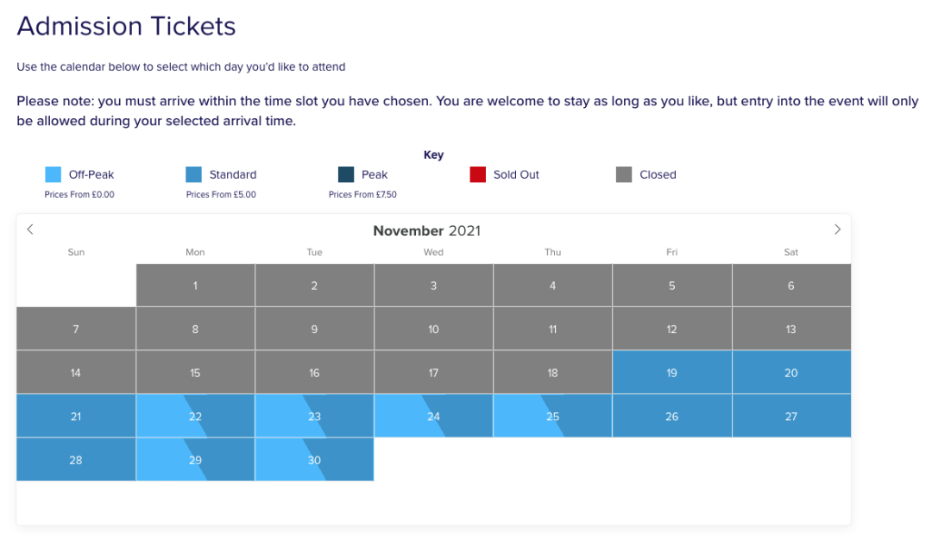Viewport: 932px width, 560px height.
Task: Select Saturday November 27
Action: 790,416
